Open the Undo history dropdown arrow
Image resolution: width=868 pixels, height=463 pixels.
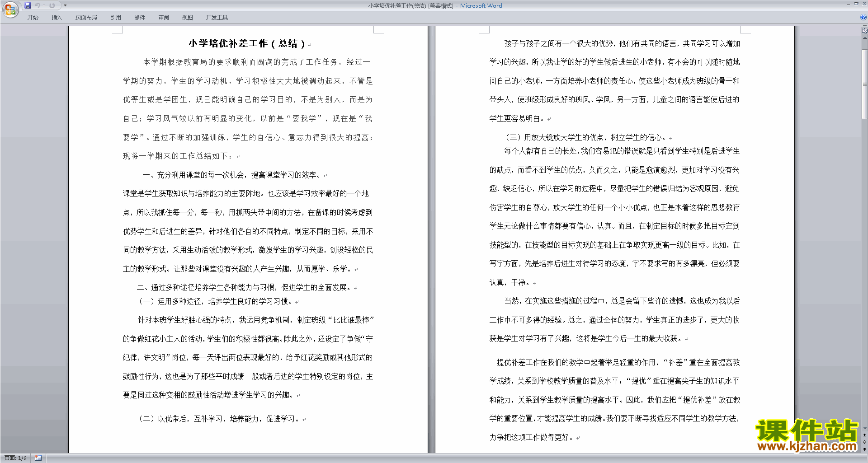coord(44,5)
